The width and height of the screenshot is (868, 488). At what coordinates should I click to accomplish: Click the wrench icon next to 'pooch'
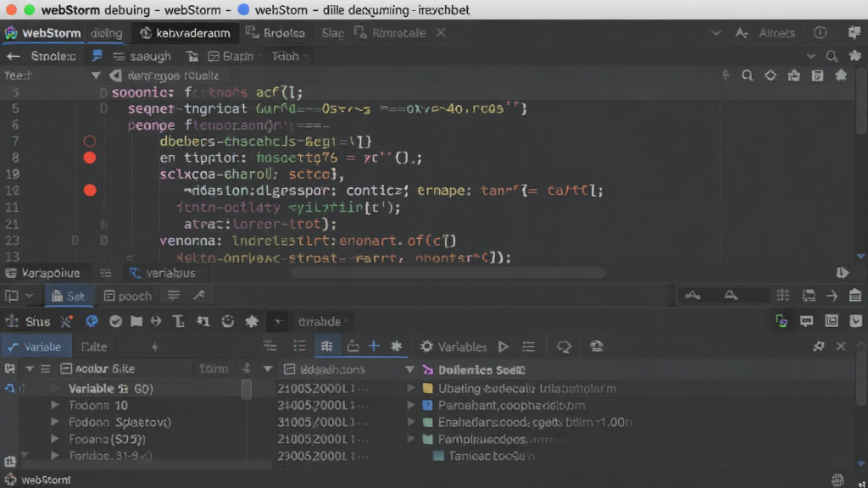pos(199,296)
